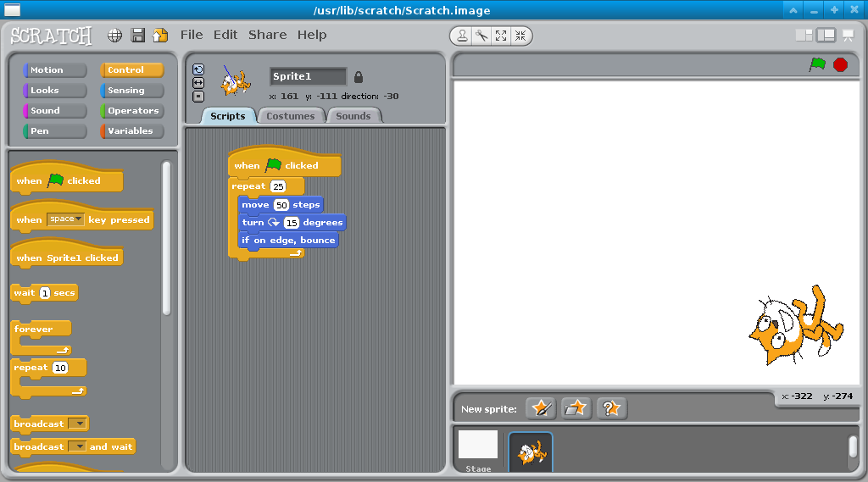Toggle the sprite lock padlock
The image size is (868, 482).
click(x=359, y=77)
